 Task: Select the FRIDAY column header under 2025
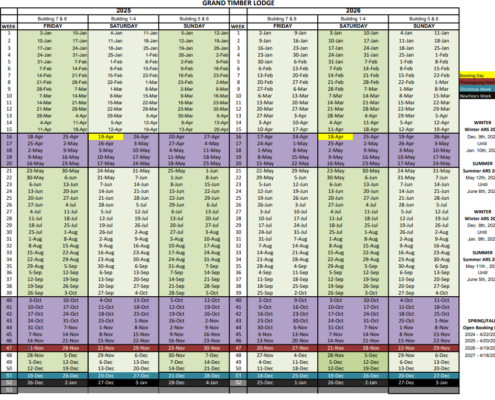point(53,26)
